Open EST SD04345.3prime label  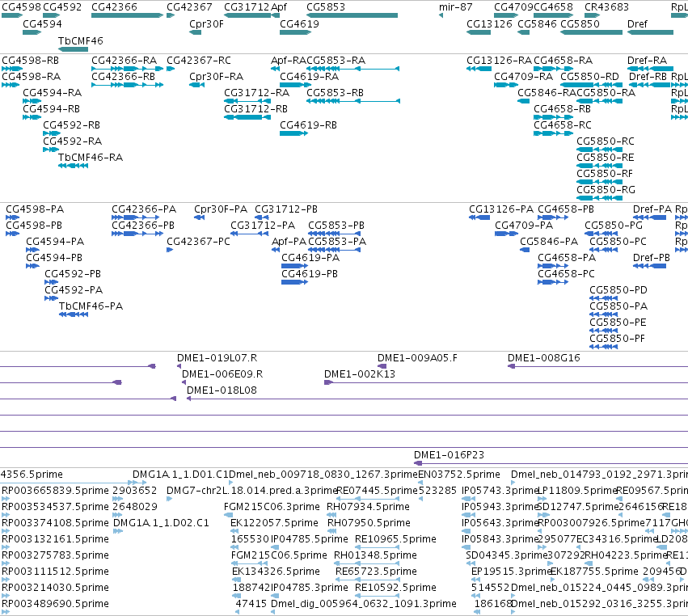[x=507, y=555]
